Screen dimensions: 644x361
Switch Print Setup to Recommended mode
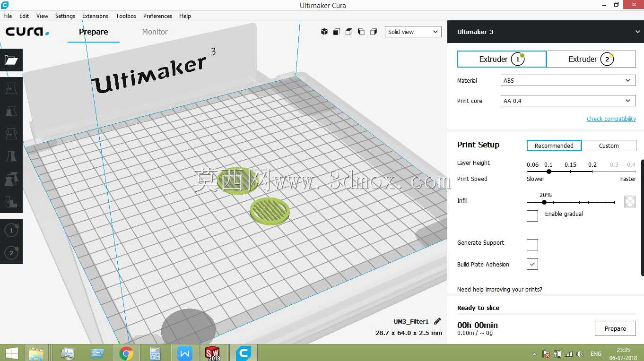tap(554, 146)
